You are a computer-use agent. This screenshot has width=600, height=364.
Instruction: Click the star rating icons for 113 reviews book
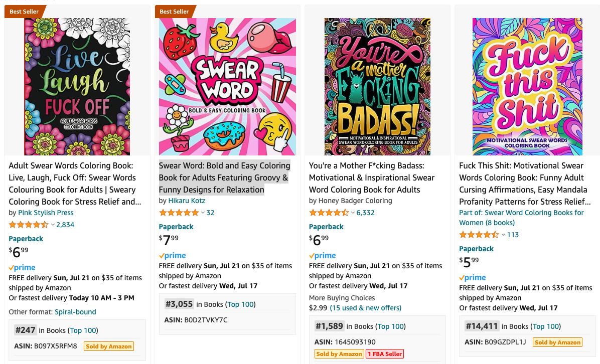(479, 235)
